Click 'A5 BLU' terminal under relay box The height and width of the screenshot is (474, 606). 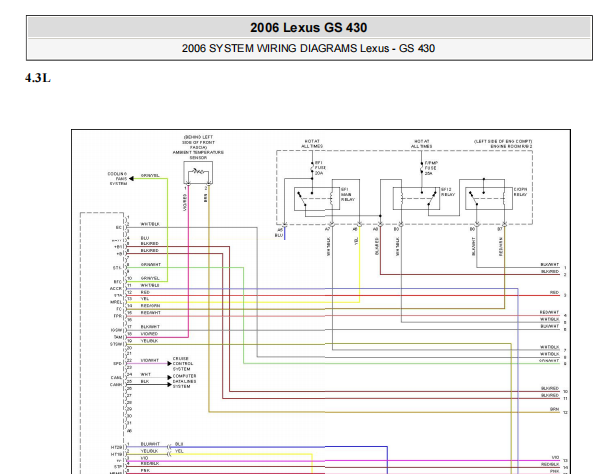pyautogui.click(x=279, y=233)
